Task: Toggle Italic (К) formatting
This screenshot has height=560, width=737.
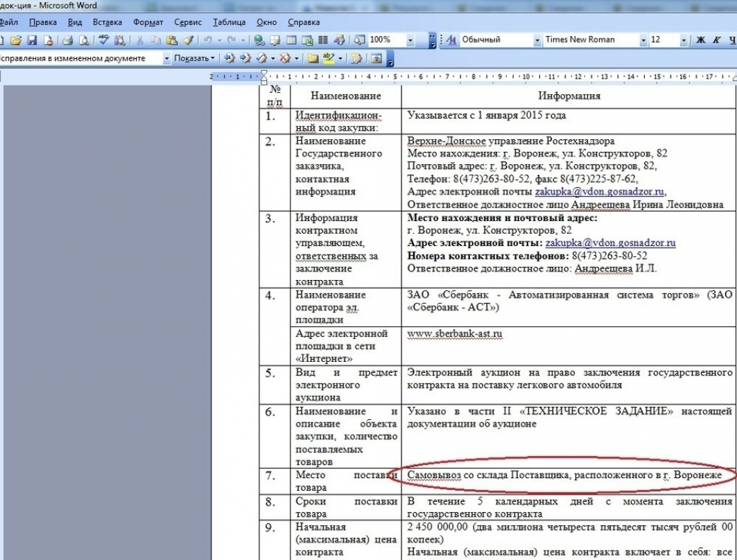Action: click(717, 40)
